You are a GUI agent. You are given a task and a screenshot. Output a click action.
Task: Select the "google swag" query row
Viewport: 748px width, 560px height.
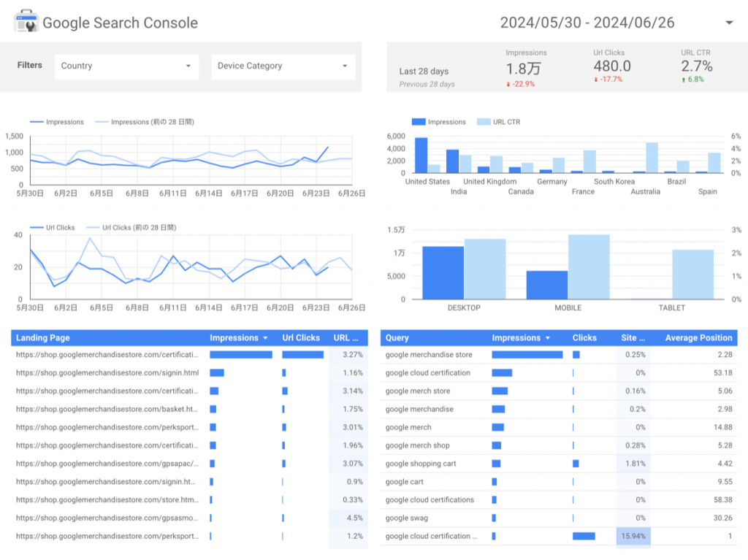click(x=559, y=518)
